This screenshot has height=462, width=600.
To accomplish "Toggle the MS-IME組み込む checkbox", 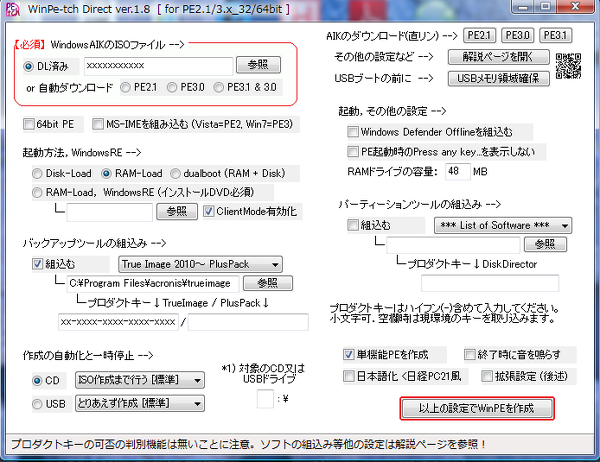I will click(x=98, y=125).
